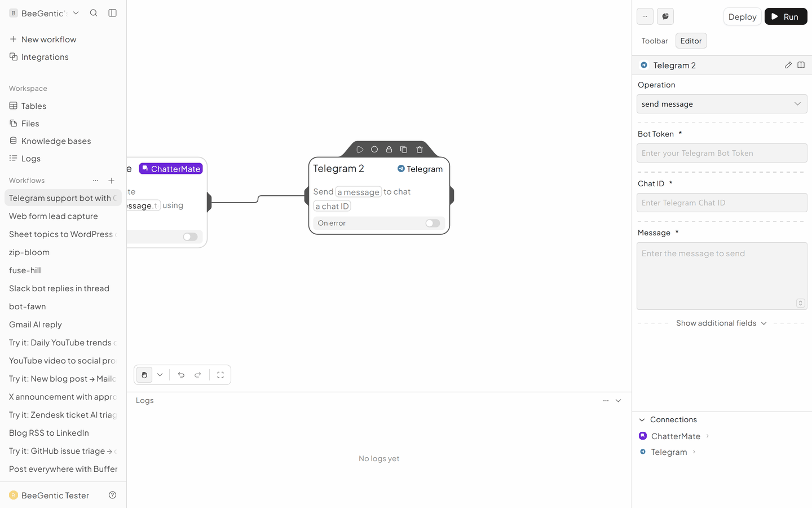Open the Integrations page
Image resolution: width=812 pixels, height=508 pixels.
63,57
